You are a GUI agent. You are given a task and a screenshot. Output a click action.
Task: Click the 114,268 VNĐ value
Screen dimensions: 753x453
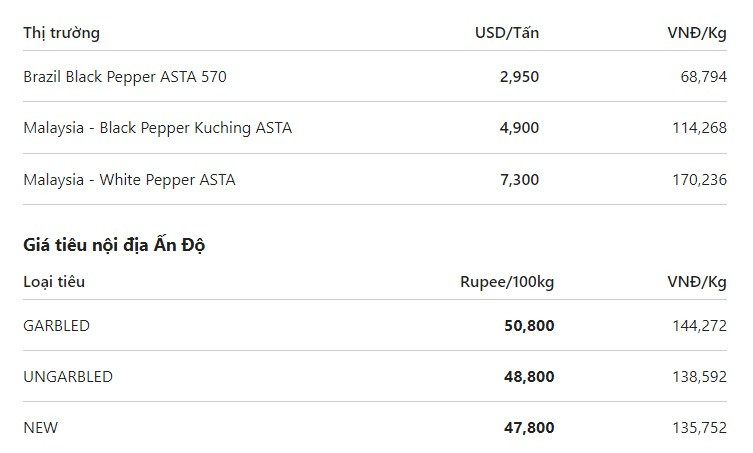click(x=699, y=128)
